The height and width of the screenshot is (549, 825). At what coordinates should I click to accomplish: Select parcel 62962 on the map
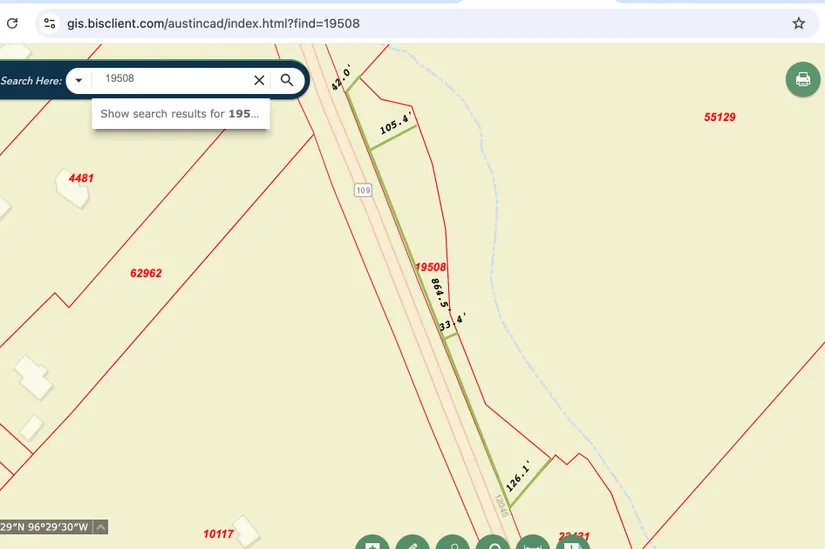click(146, 273)
